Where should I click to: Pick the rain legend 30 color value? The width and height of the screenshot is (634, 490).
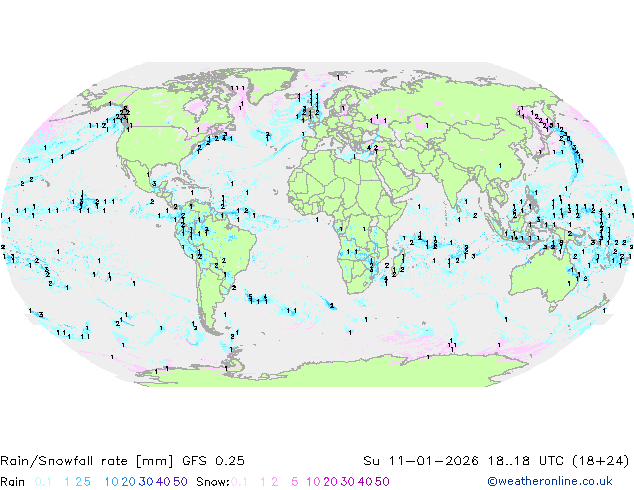[x=146, y=482]
